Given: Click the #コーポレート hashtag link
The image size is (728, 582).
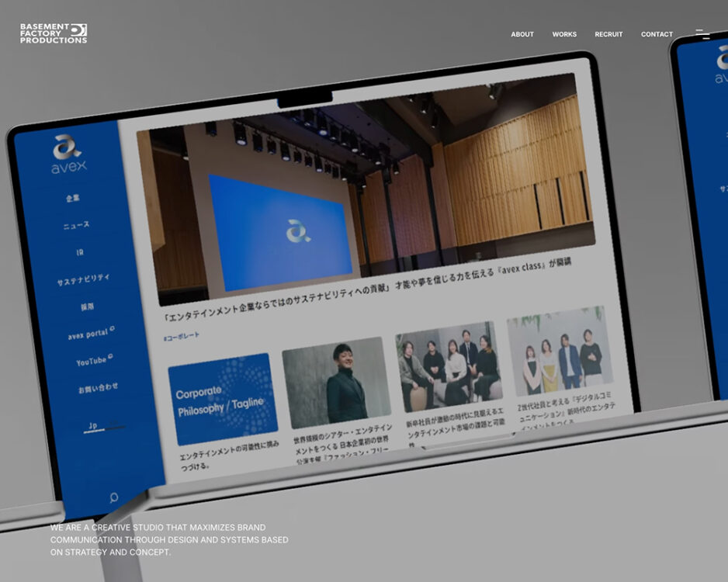Looking at the screenshot, I should 181,336.
